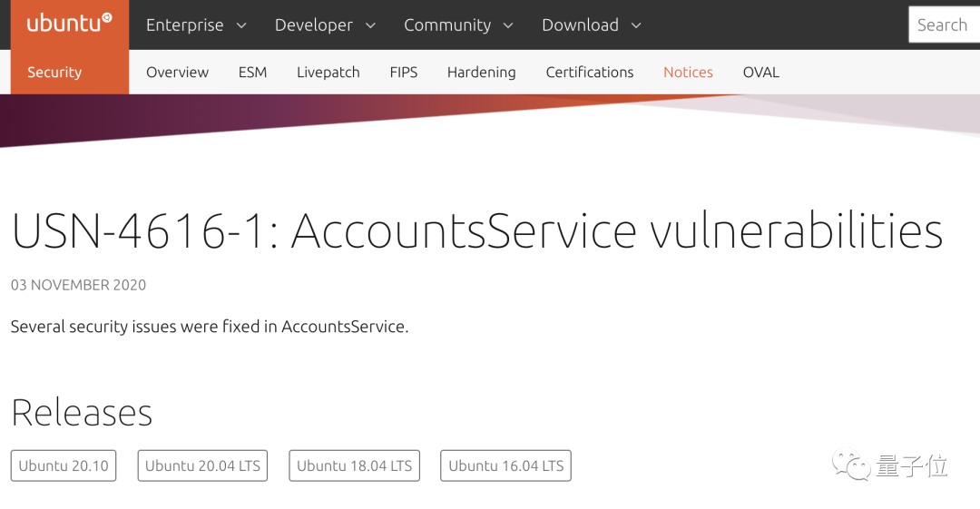
Task: Click the USN-4616-1 AccountsService vulnerabilities heading
Action: (477, 230)
